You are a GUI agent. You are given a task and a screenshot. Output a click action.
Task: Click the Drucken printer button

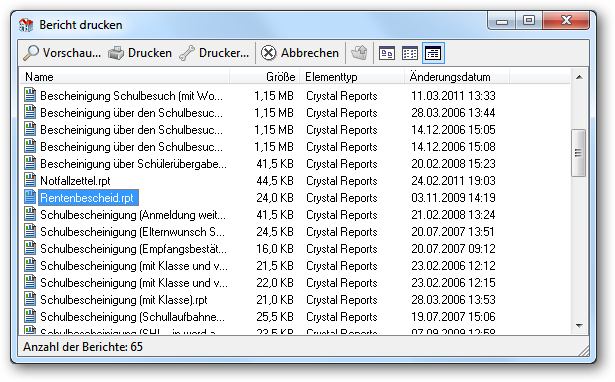(x=140, y=53)
